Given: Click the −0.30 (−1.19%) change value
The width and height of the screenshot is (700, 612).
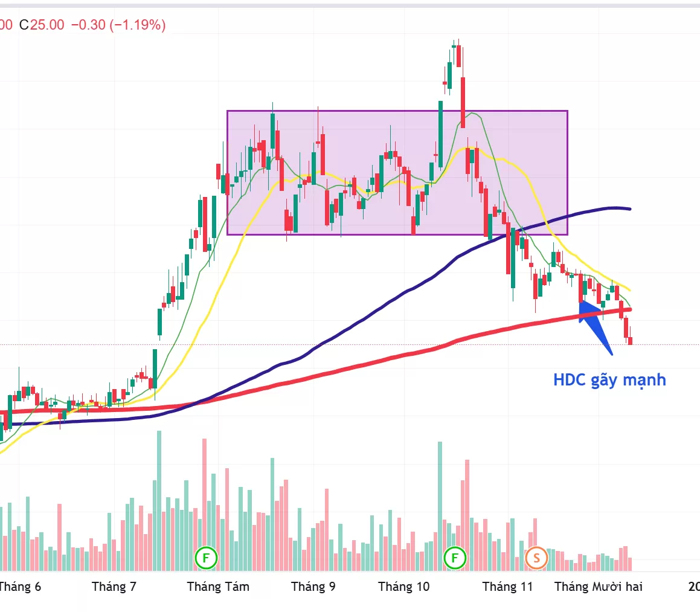Looking at the screenshot, I should [118, 25].
